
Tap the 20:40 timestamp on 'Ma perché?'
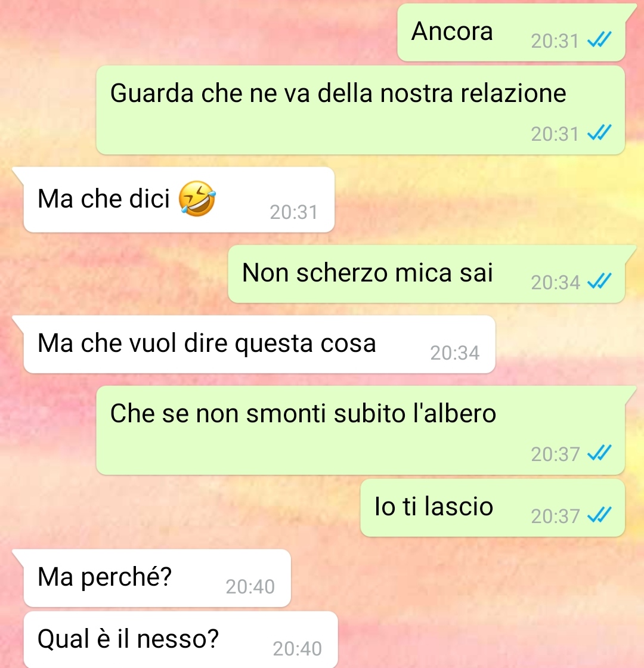pyautogui.click(x=250, y=587)
